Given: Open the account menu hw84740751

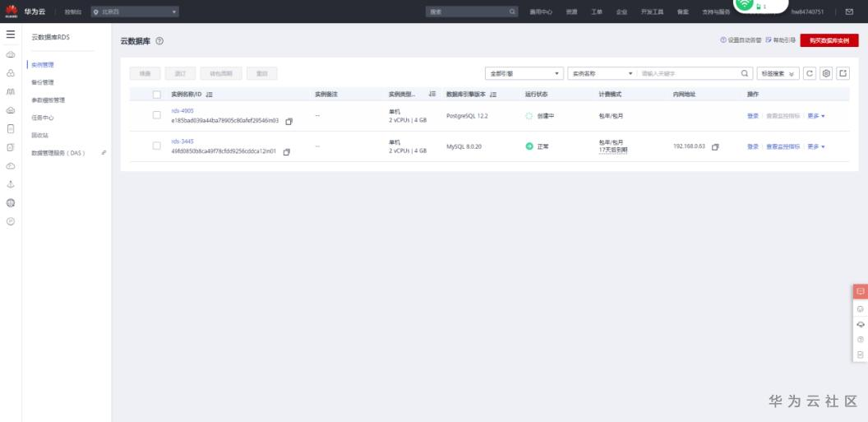Looking at the screenshot, I should 807,12.
